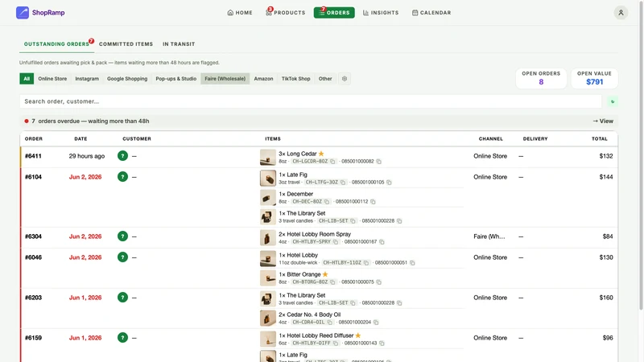Viewport: 644px width, 362px height.
Task: Filter orders by Other channel
Action: pos(325,79)
